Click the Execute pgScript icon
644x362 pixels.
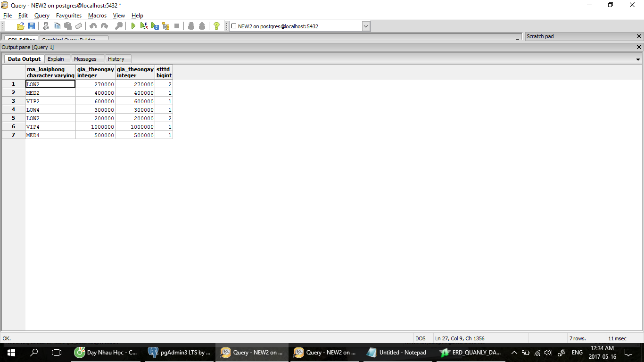tap(144, 26)
